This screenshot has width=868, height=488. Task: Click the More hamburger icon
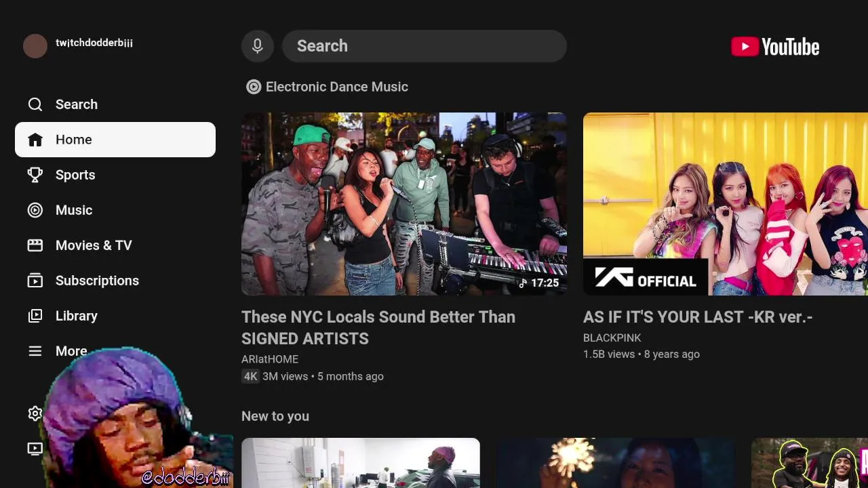pyautogui.click(x=35, y=351)
